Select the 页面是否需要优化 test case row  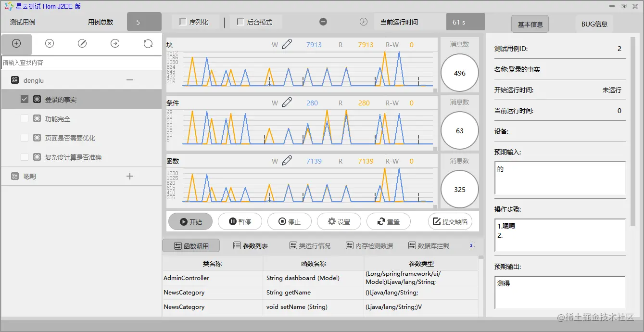point(81,138)
